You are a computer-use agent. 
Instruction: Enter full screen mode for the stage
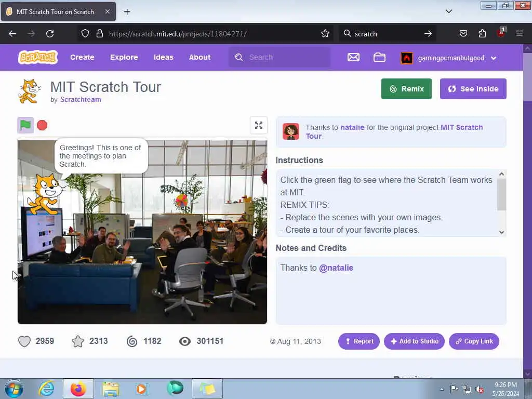[259, 125]
